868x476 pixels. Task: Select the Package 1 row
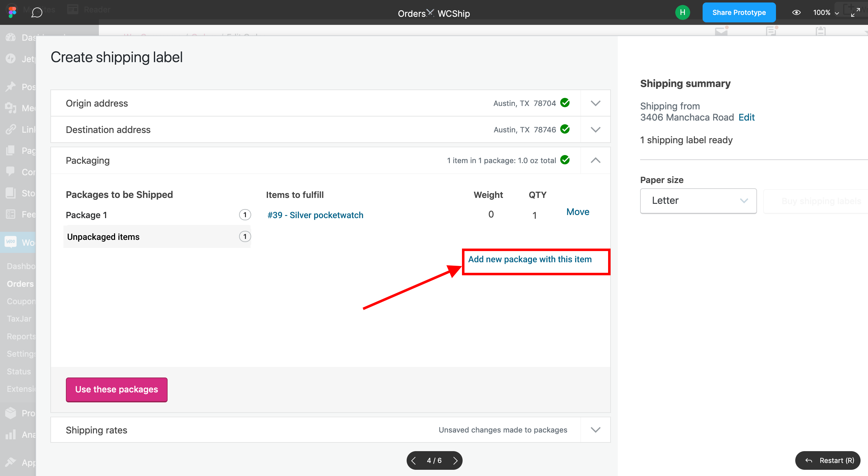[x=157, y=215]
